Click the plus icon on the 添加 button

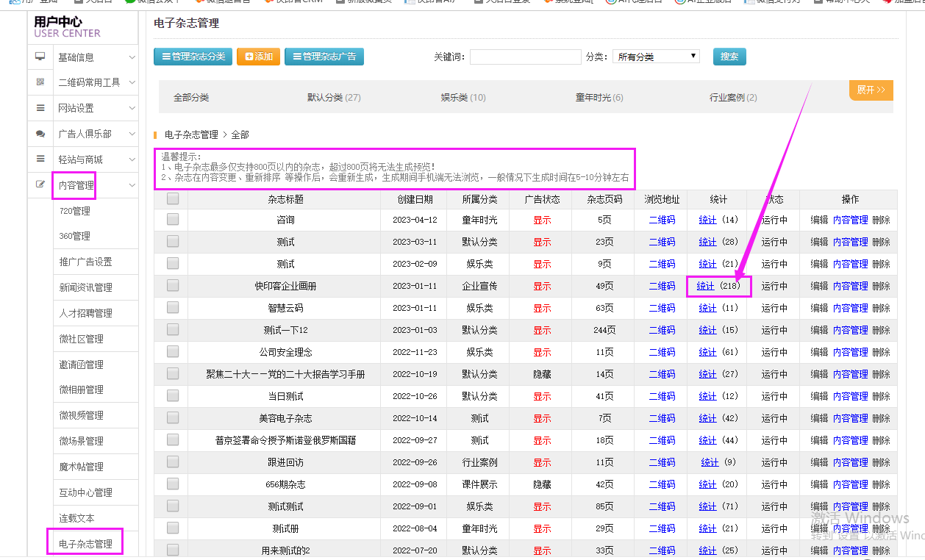(x=249, y=57)
